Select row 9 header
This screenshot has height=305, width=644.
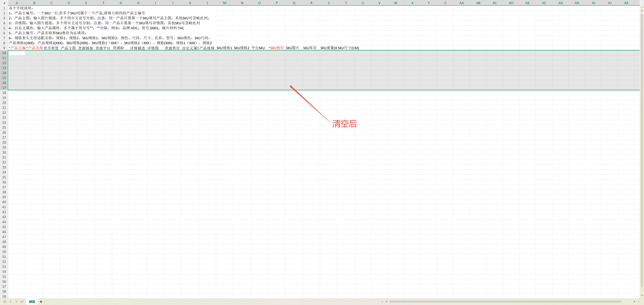point(4,48)
